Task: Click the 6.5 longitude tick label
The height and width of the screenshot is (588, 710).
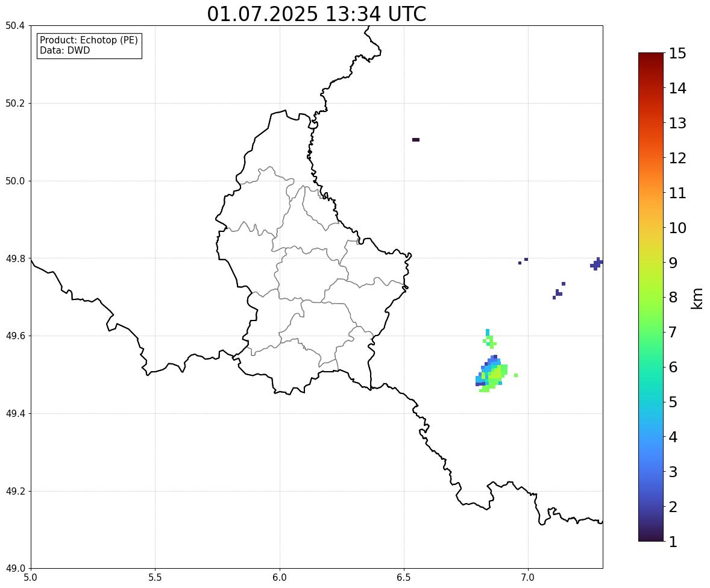Action: [x=404, y=578]
